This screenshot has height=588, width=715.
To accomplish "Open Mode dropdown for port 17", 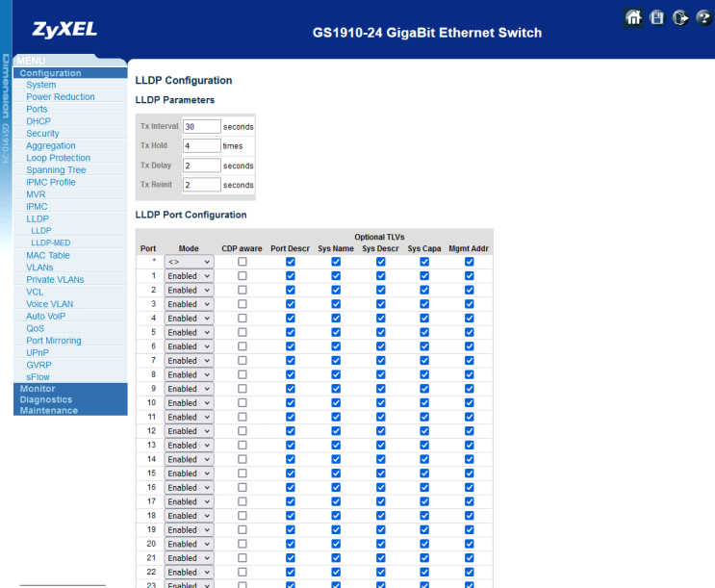I will click(x=189, y=501).
